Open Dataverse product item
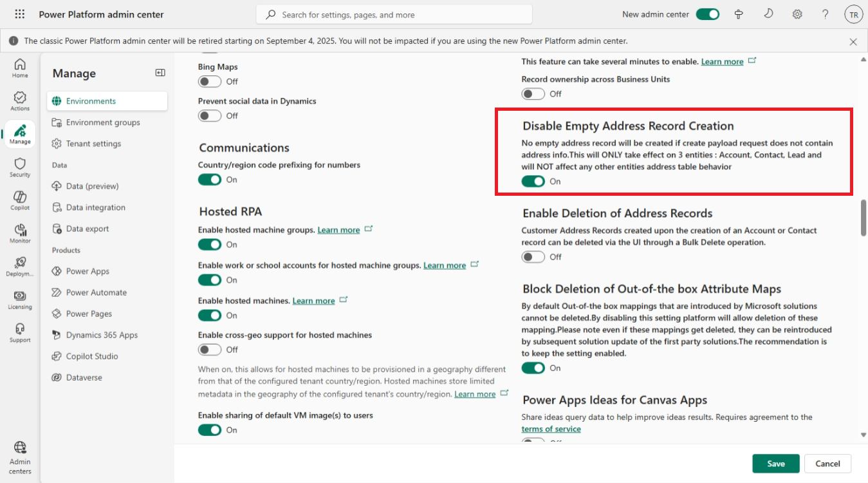This screenshot has width=868, height=483. [x=107, y=377]
